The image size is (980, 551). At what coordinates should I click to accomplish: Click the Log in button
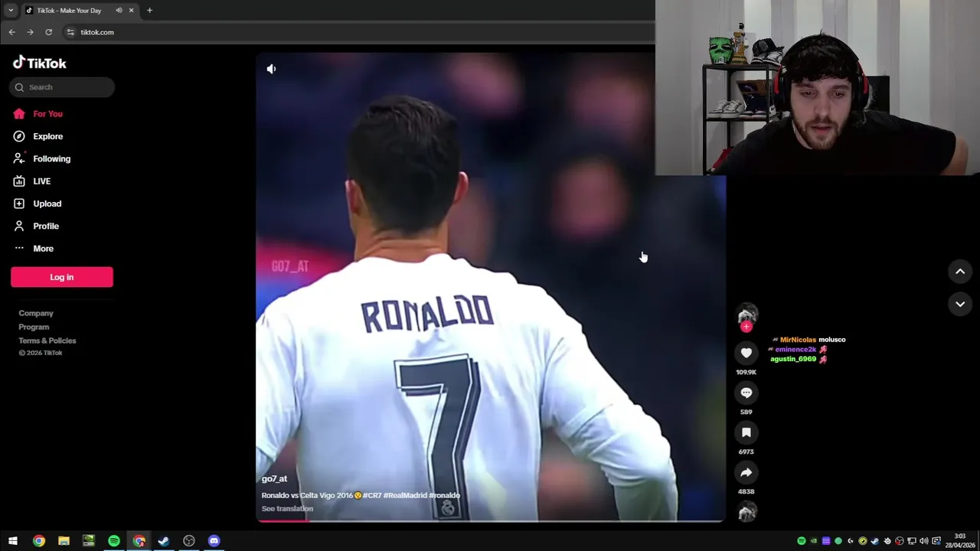[x=62, y=277]
